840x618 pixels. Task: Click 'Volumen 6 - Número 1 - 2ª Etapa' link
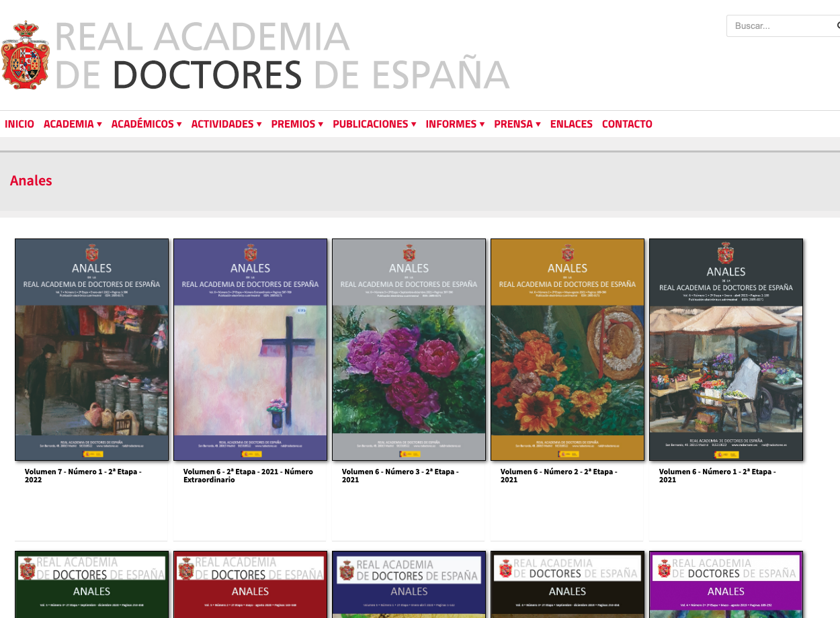tap(717, 476)
